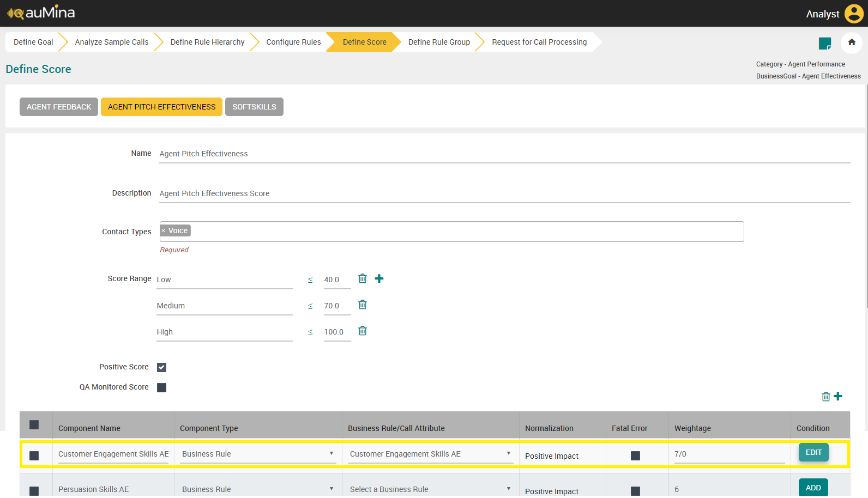868x498 pixels.
Task: Open the Select a Business Rule dropdown
Action: pos(431,489)
